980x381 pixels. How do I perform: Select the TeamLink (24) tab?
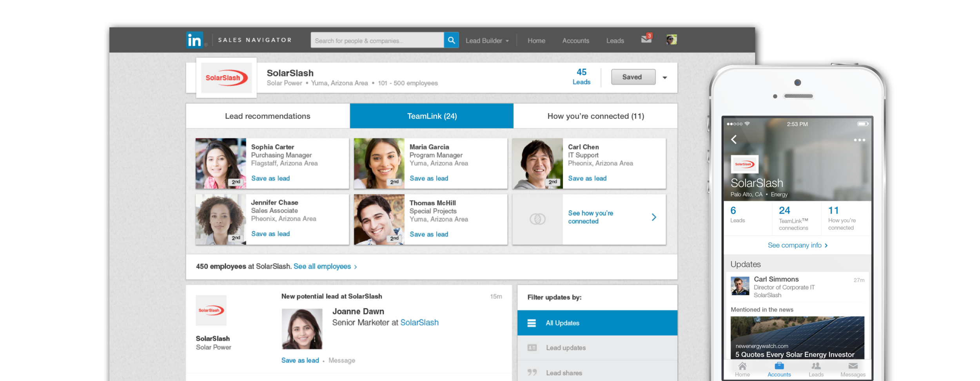[x=432, y=116]
